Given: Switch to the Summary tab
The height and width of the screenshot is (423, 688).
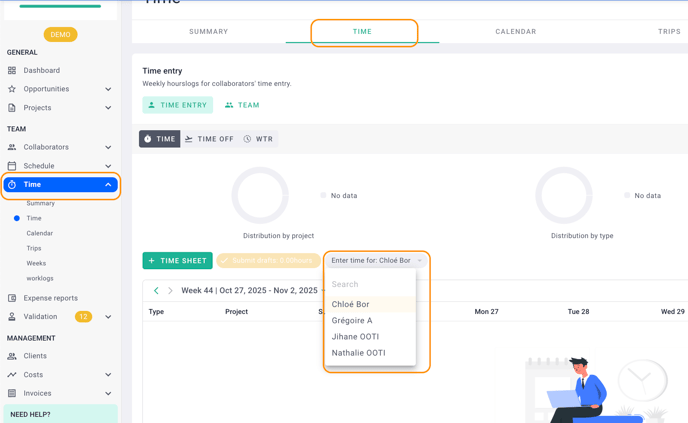Looking at the screenshot, I should (x=208, y=32).
